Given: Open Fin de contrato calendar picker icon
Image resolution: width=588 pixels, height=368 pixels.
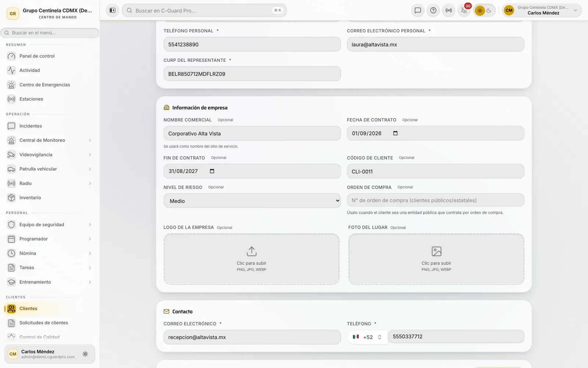Looking at the screenshot, I should 212,171.
